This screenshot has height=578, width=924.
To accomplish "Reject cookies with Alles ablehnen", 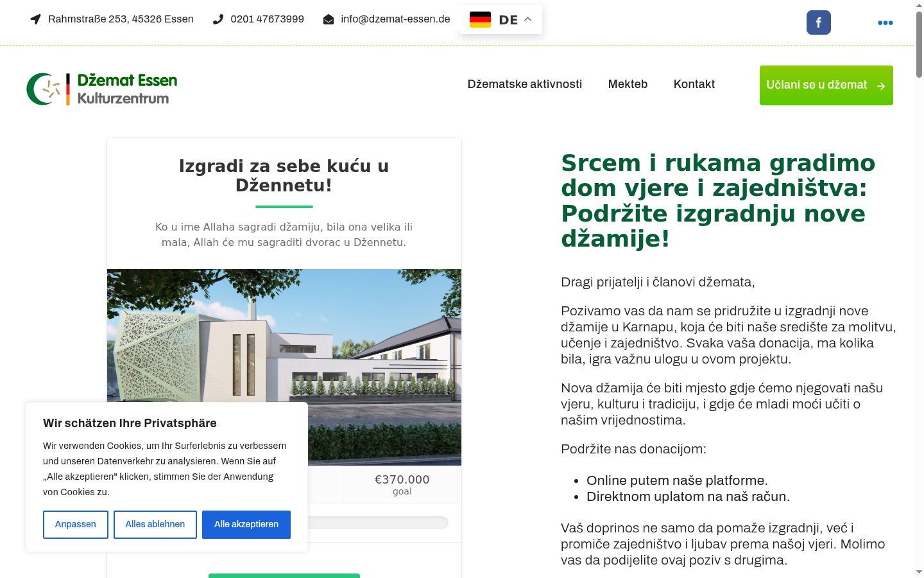I will click(155, 525).
